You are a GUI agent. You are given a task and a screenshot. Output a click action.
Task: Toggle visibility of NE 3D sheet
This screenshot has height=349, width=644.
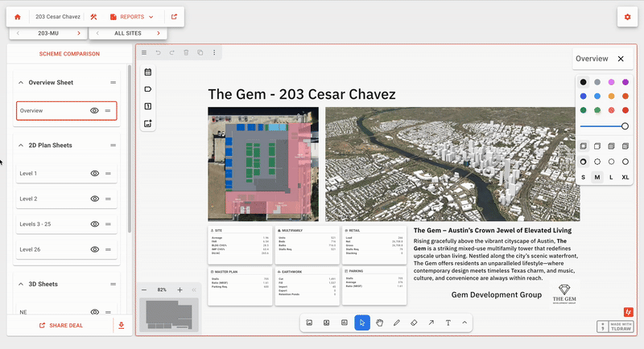94,312
